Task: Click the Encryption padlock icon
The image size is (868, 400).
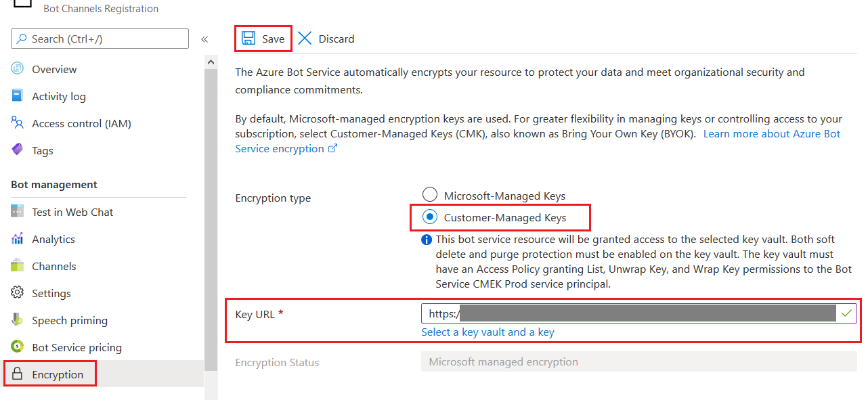Action: [x=18, y=374]
